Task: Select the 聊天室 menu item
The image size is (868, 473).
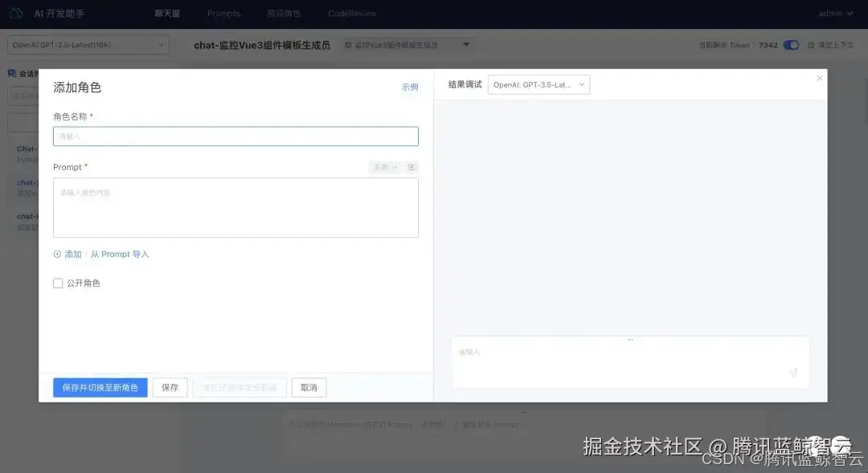Action: 166,13
